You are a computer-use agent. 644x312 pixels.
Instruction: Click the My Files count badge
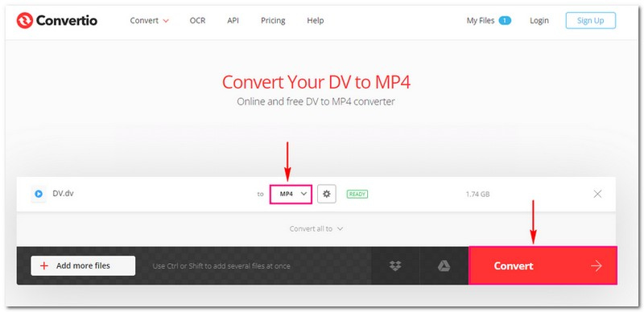[505, 20]
